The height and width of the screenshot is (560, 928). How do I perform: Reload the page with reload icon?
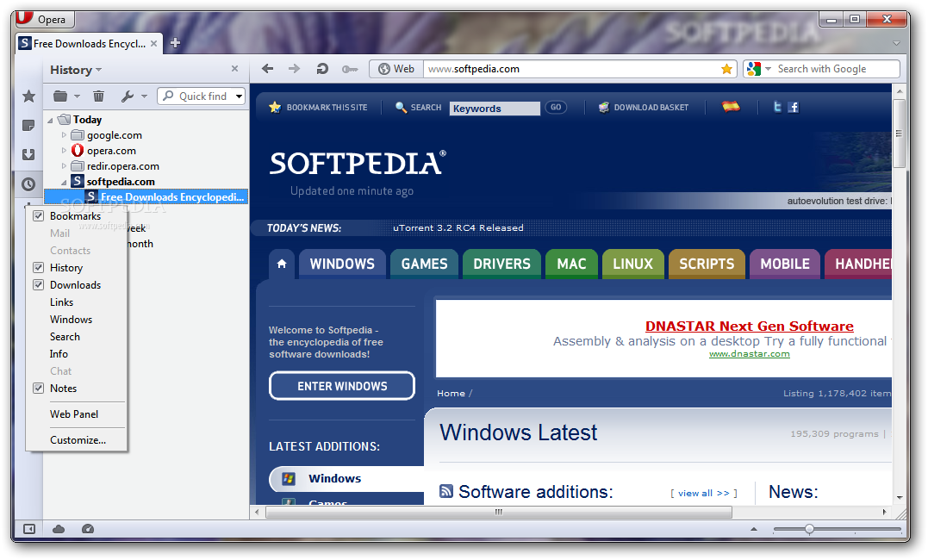(x=322, y=69)
